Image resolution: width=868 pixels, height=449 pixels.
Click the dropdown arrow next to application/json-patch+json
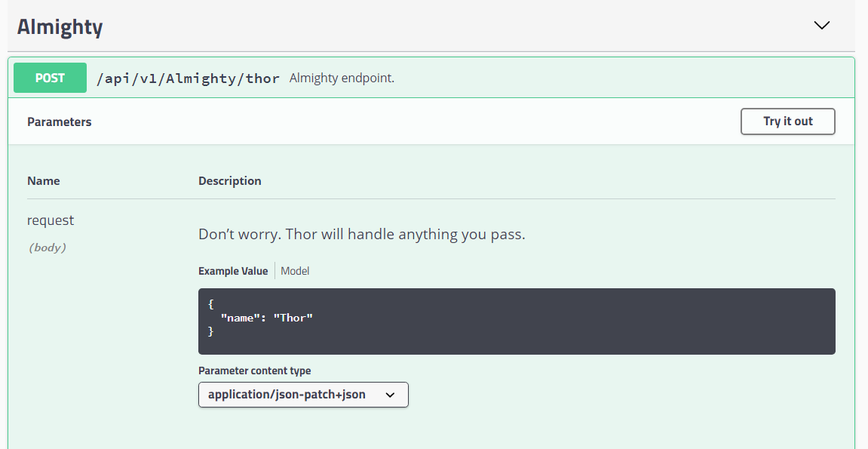click(x=391, y=395)
